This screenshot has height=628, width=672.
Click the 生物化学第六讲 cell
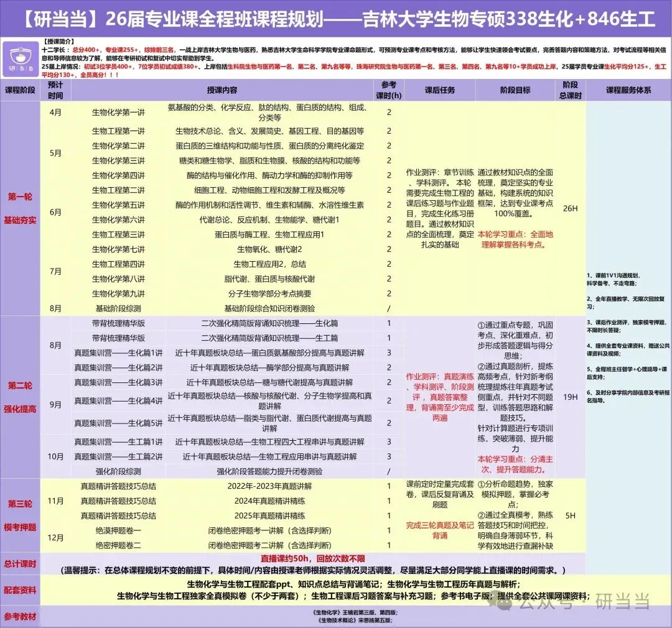tap(118, 219)
